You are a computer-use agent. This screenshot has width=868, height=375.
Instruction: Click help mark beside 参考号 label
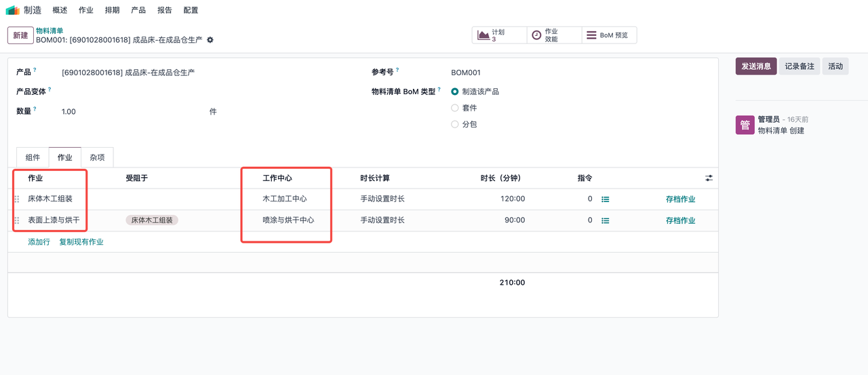pyautogui.click(x=397, y=70)
